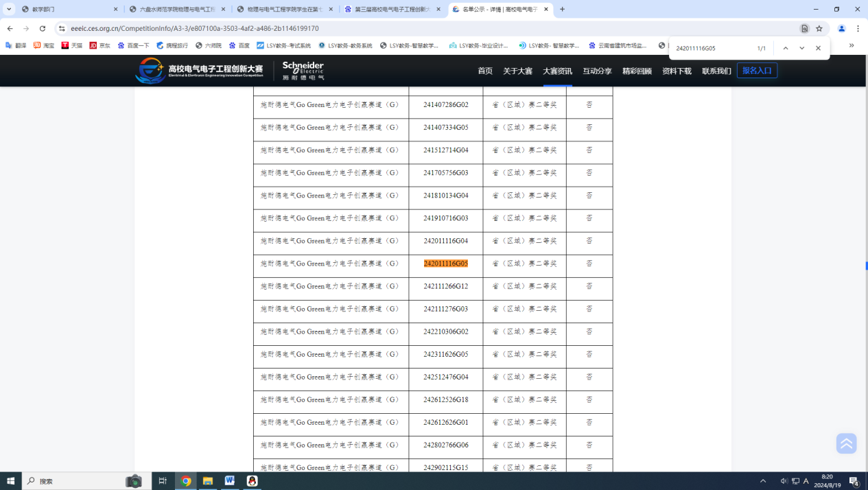
Task: Go to next find result
Action: [x=801, y=48]
